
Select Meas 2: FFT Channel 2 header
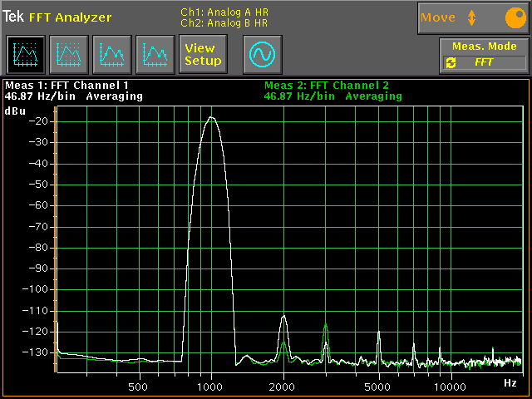[x=326, y=85]
